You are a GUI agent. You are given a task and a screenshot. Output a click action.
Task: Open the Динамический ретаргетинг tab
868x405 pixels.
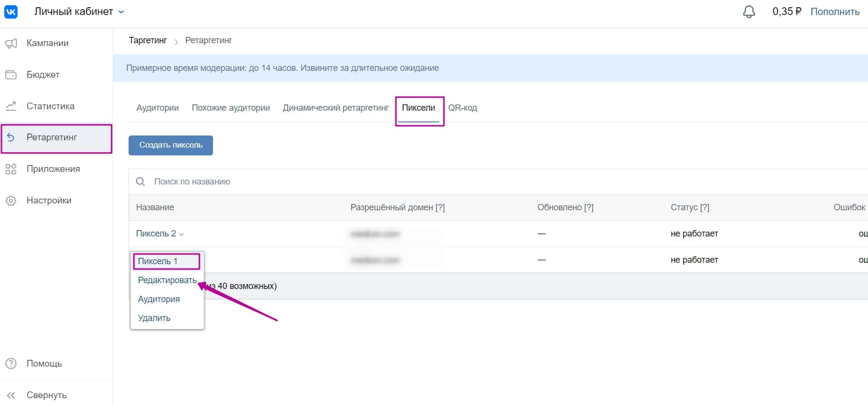[x=336, y=108]
